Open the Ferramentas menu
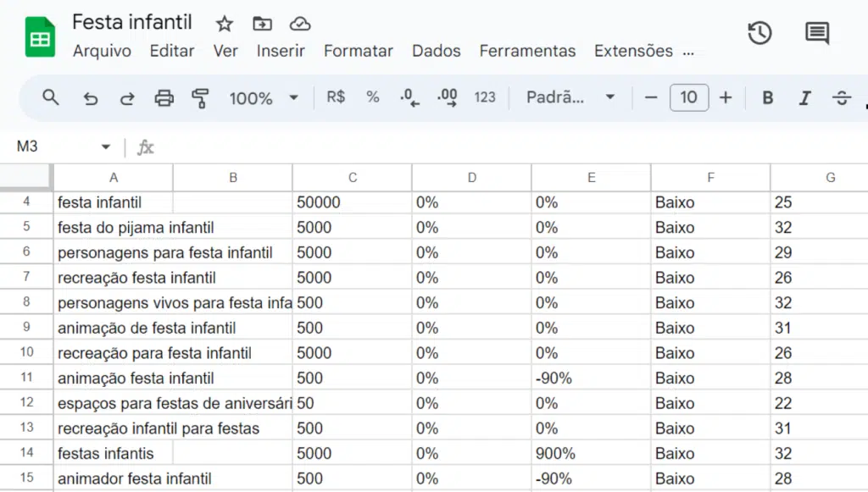 527,51
